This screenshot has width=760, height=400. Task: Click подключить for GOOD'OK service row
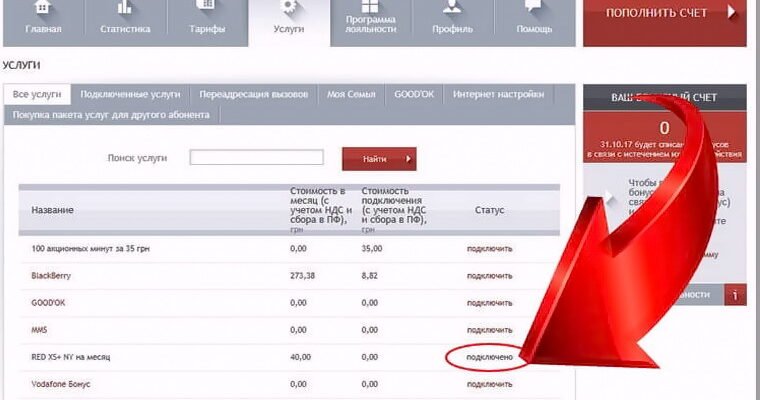(490, 303)
